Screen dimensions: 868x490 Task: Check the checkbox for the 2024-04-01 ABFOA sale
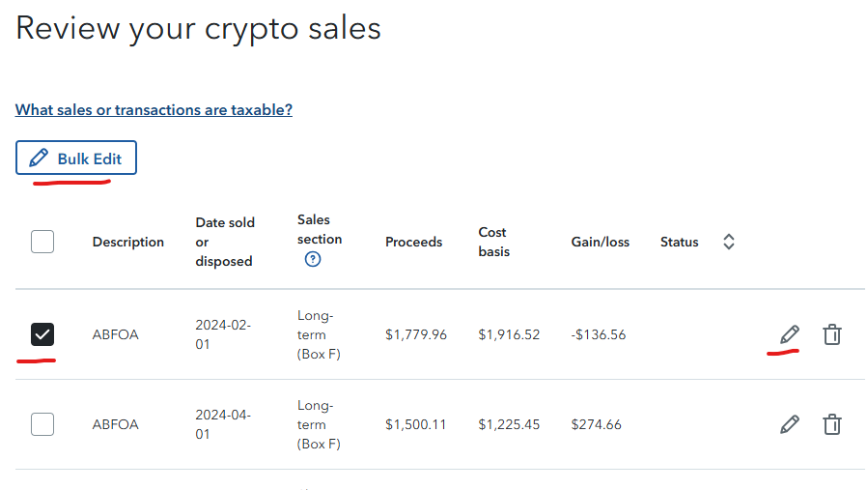(x=42, y=424)
